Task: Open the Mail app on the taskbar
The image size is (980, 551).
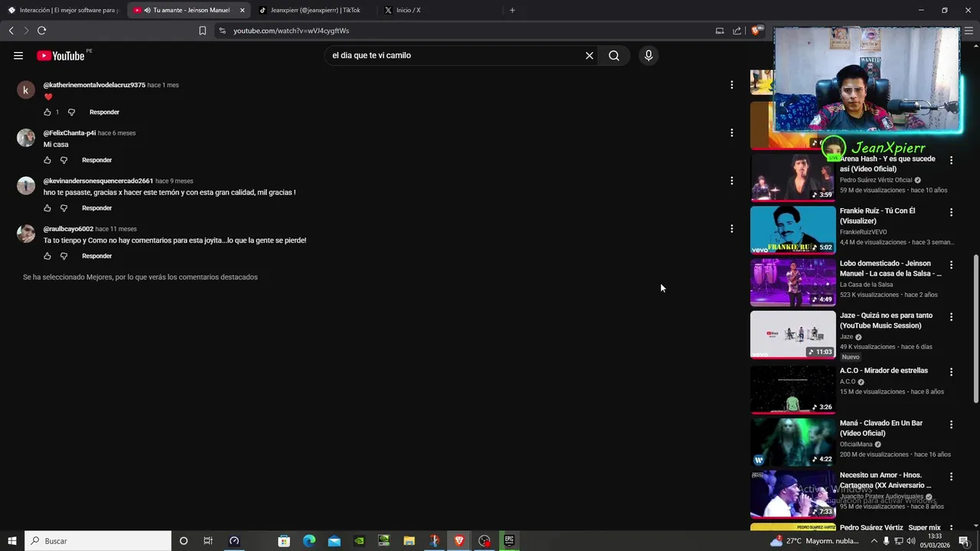Action: coord(335,541)
